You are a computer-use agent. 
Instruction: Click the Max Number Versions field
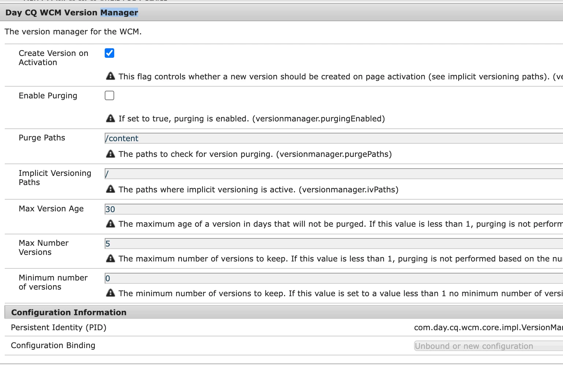[334, 244]
